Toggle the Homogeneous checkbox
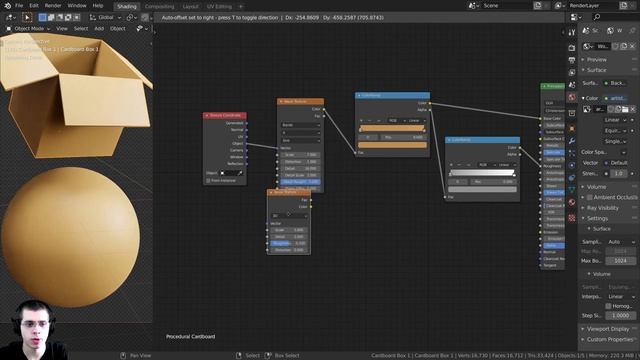 coord(608,306)
